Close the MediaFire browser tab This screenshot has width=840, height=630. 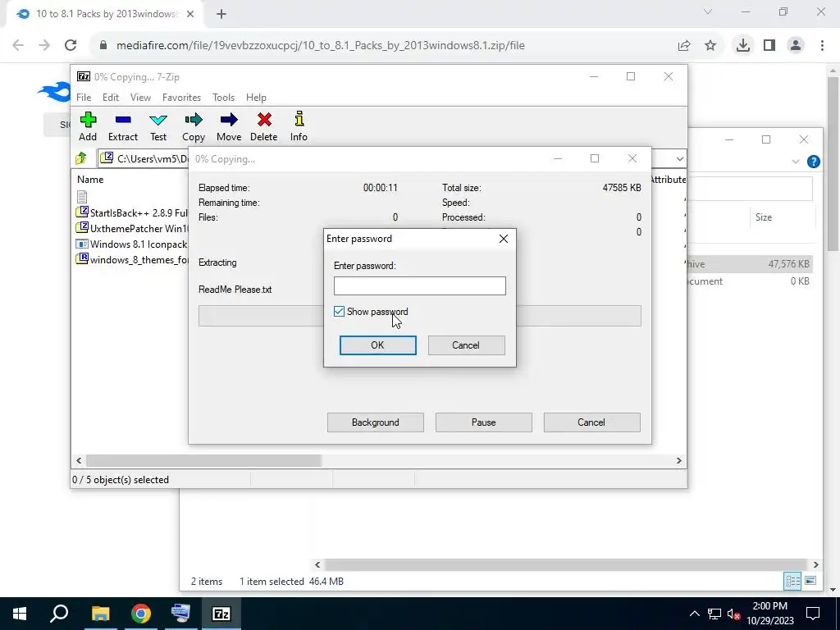pyautogui.click(x=190, y=14)
